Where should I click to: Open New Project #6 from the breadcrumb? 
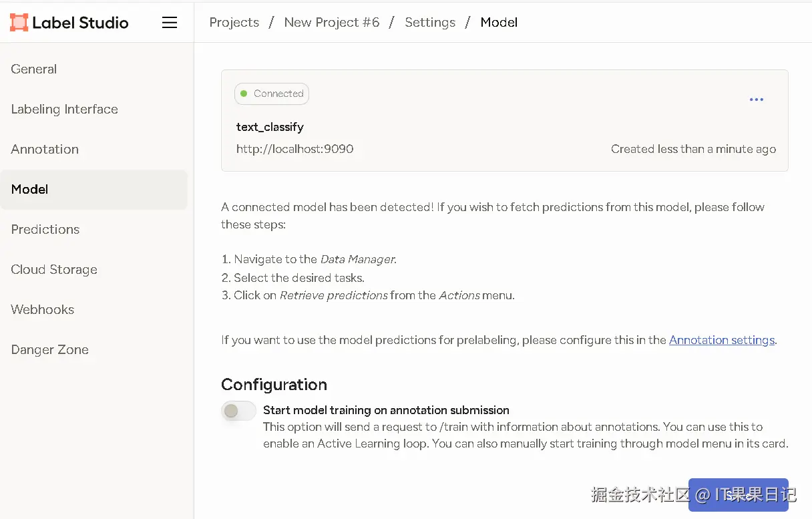click(x=332, y=22)
